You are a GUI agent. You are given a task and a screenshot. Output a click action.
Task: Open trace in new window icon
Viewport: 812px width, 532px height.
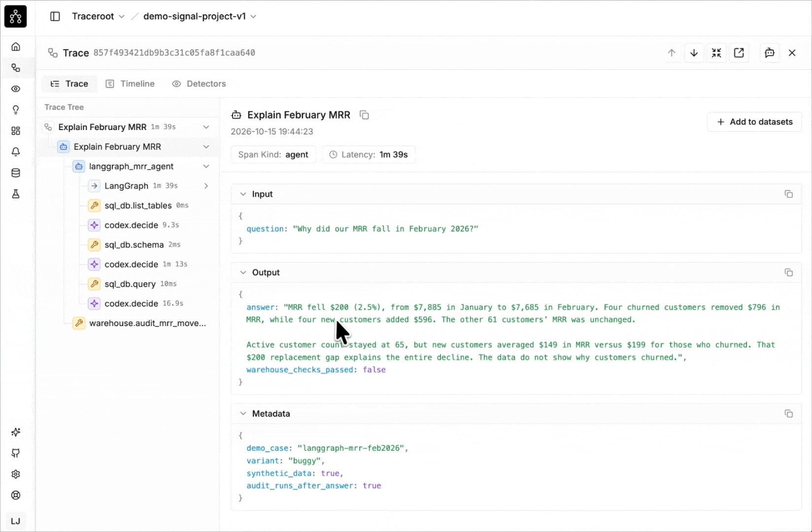pos(739,53)
